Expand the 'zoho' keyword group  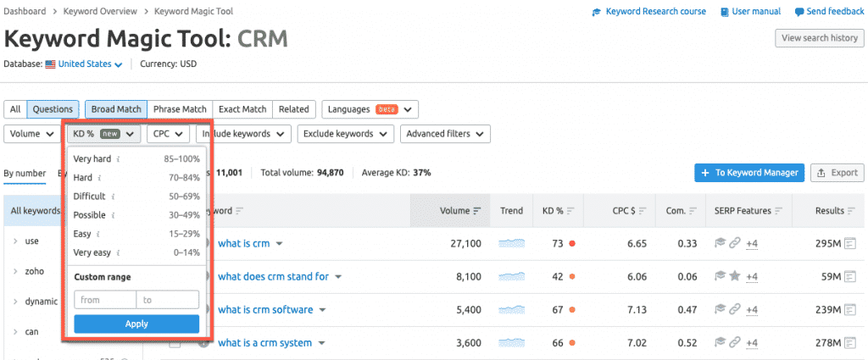click(15, 271)
